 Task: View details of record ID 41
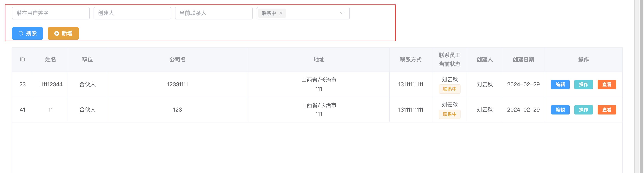(607, 110)
